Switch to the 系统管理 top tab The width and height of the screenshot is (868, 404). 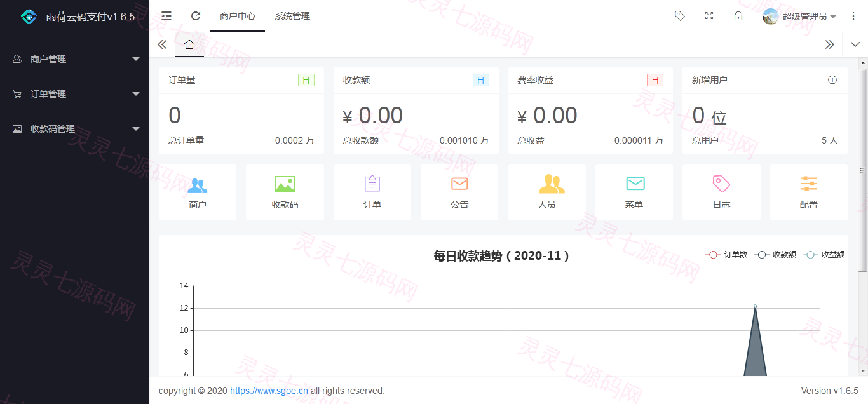292,16
